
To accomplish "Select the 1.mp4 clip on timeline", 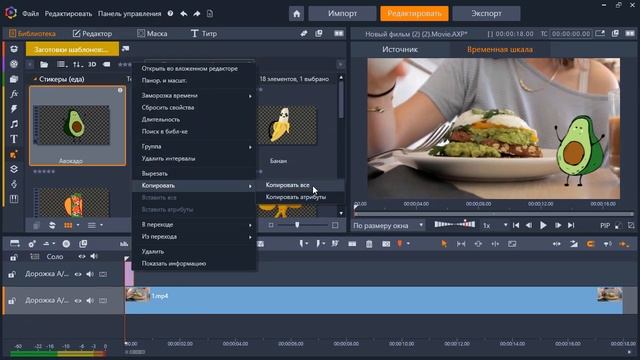I will (373, 300).
